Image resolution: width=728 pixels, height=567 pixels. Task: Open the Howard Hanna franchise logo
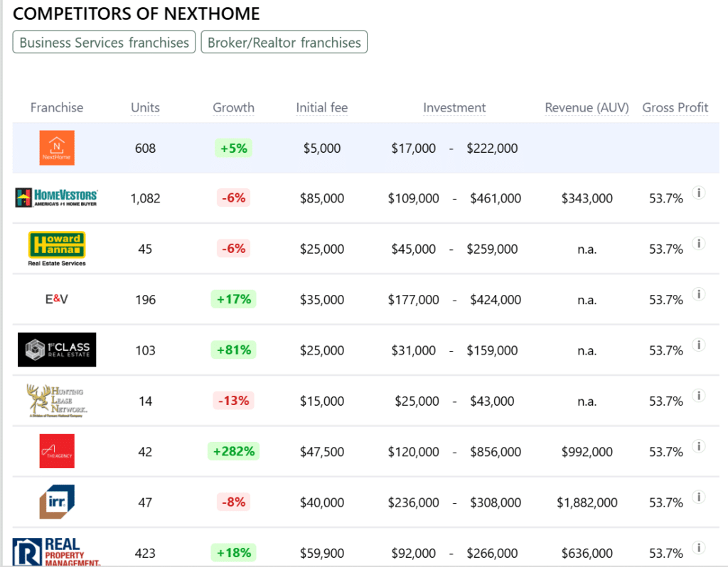tap(57, 249)
